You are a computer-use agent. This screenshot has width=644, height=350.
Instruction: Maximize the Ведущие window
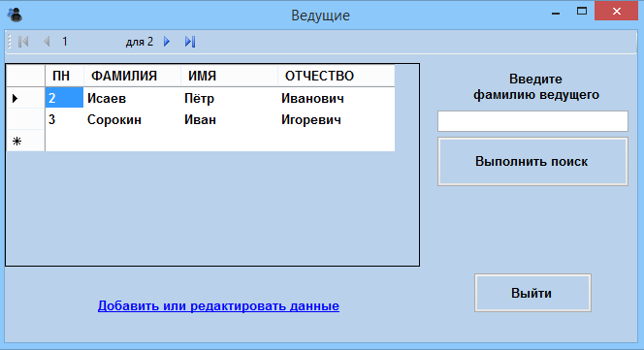[x=582, y=12]
